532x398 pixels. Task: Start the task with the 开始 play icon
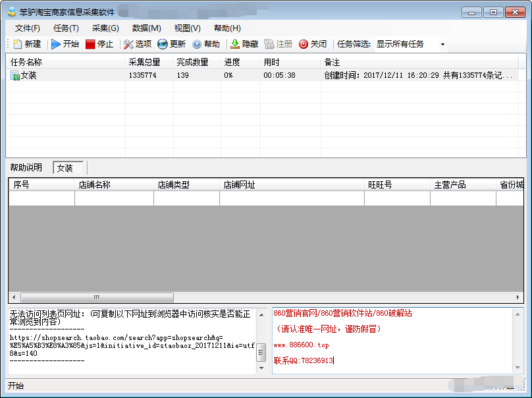56,44
